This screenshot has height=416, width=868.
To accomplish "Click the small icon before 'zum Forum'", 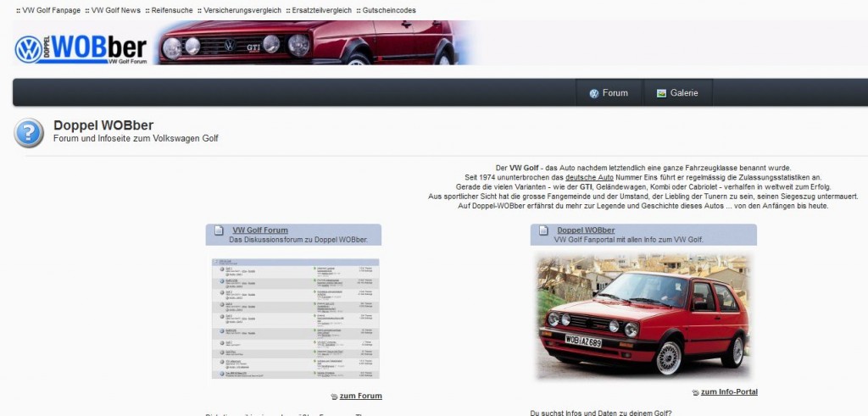I will 334,397.
